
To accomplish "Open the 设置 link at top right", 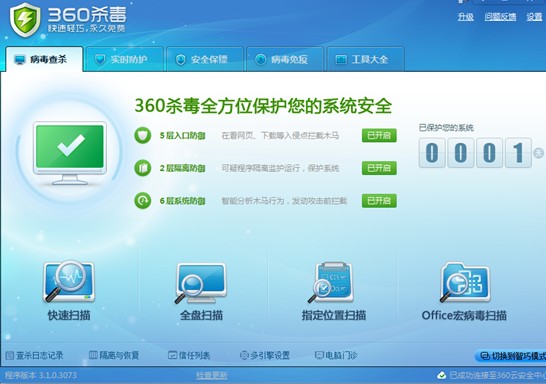I will tap(534, 16).
